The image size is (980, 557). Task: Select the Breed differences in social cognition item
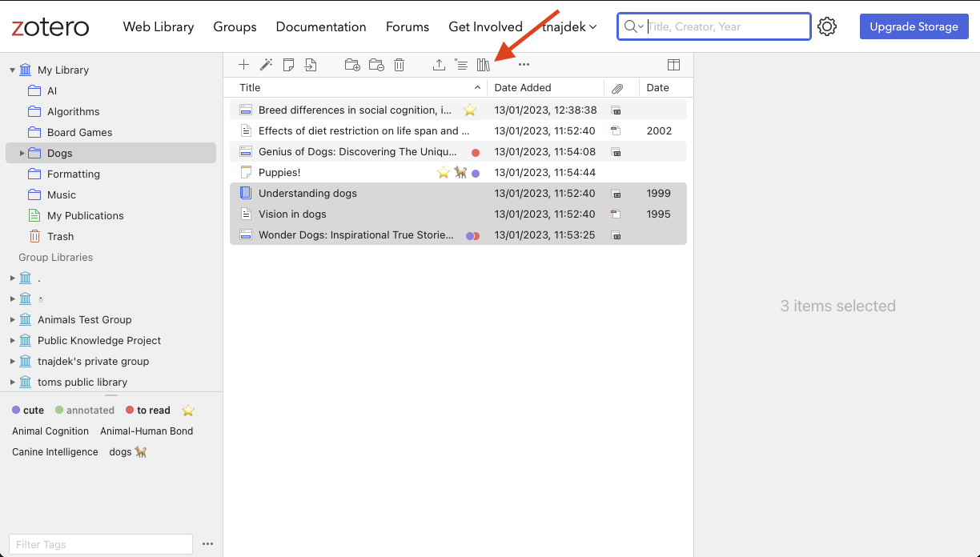[458, 110]
